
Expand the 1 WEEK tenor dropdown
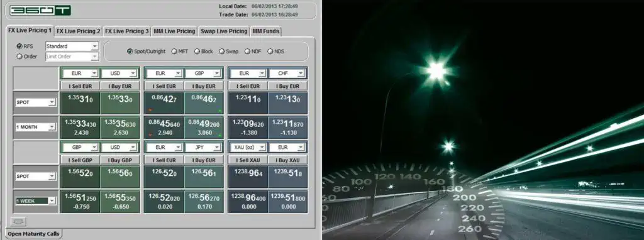tap(35, 201)
